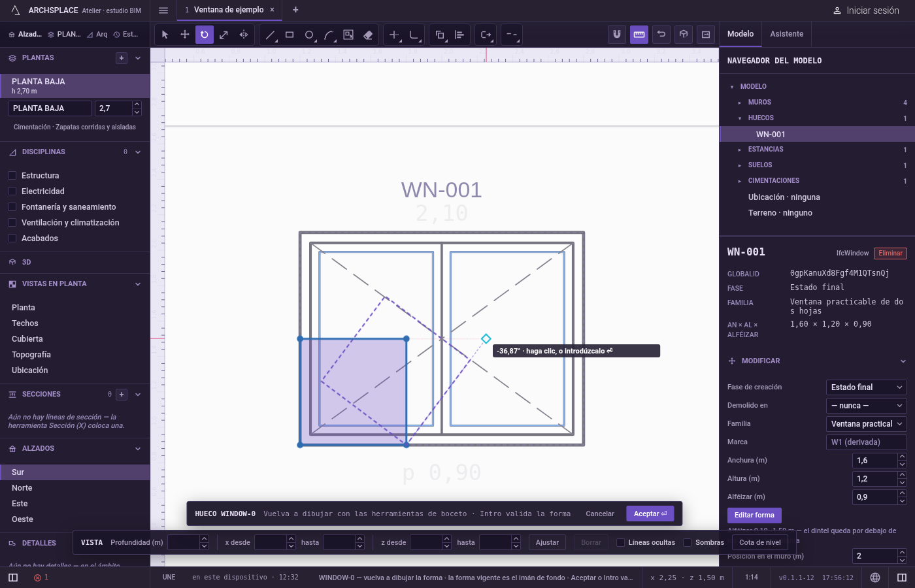Click the Editar forma button
Image resolution: width=915 pixels, height=588 pixels.
754,515
